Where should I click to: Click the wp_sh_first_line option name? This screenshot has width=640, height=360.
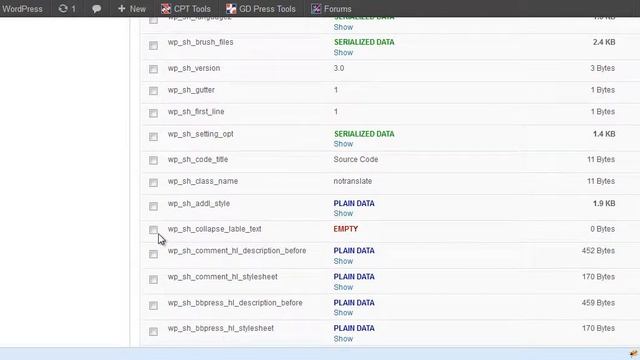point(196,111)
